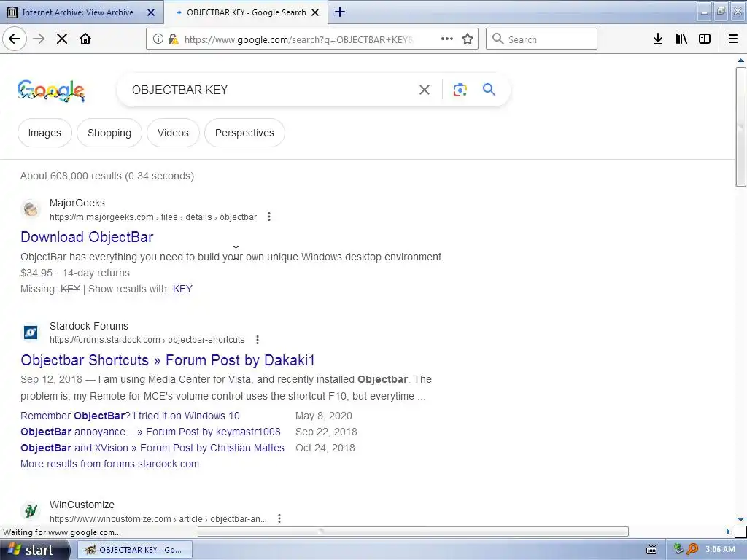Stop loading the page with X button

click(62, 39)
